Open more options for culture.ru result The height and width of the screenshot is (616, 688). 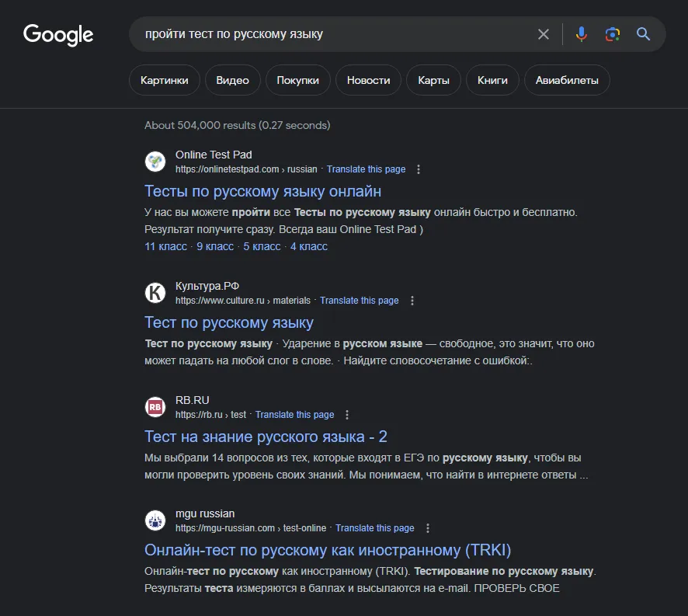click(x=412, y=301)
